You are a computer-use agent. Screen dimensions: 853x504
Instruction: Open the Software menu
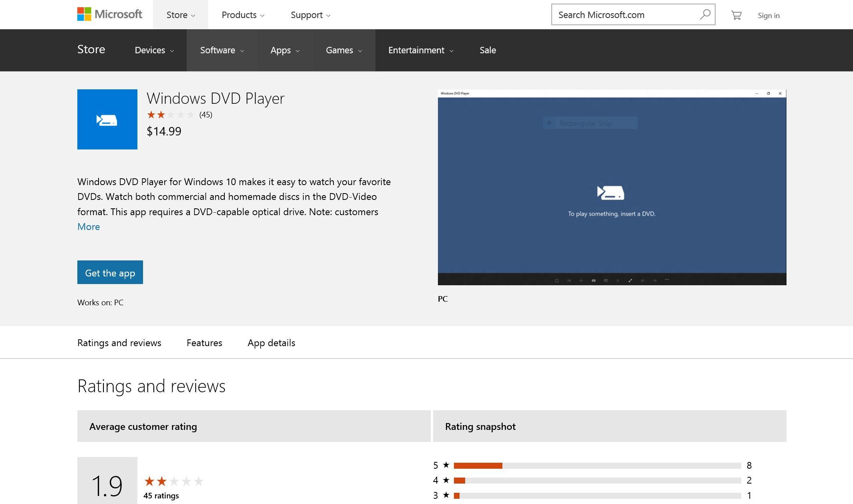point(222,50)
